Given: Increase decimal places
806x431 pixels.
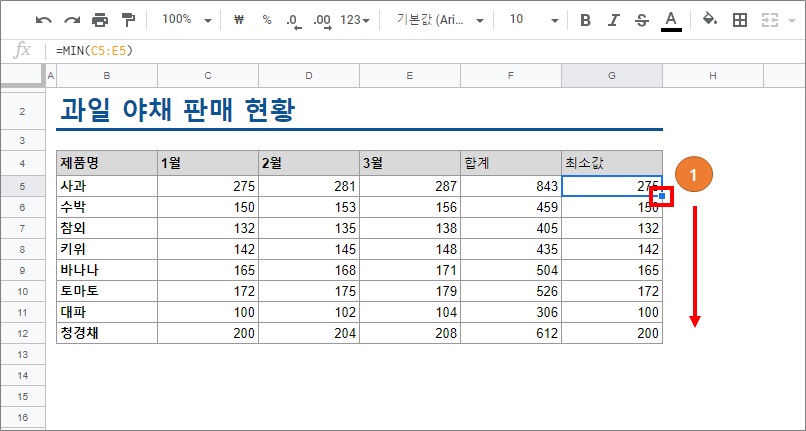Looking at the screenshot, I should [x=322, y=21].
